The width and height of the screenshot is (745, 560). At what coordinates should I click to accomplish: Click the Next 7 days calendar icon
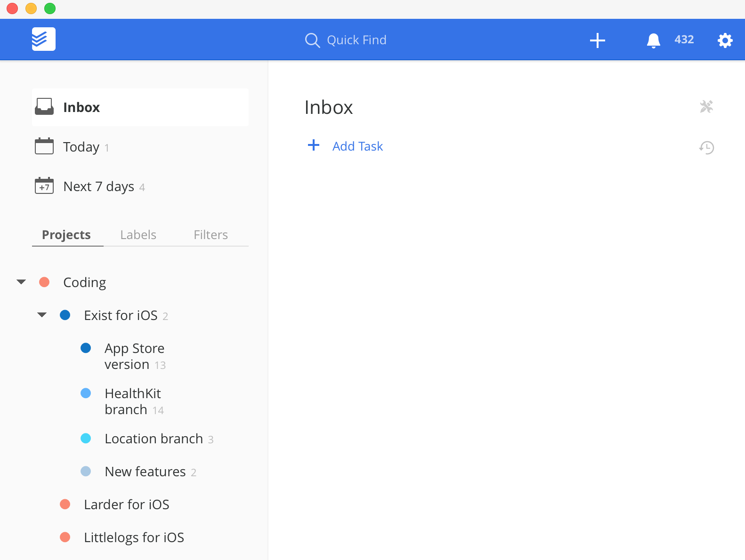[44, 185]
